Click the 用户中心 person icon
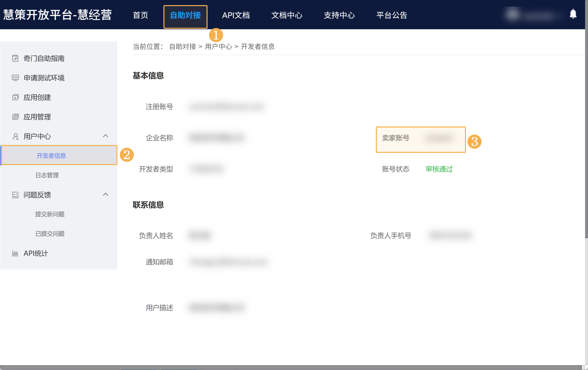The height and width of the screenshot is (370, 588). point(15,136)
